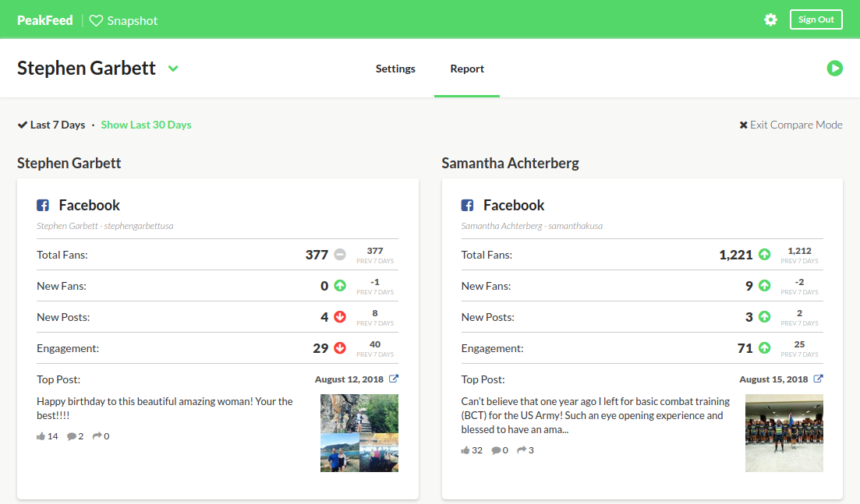Click the heart Snapshot icon

(x=96, y=21)
